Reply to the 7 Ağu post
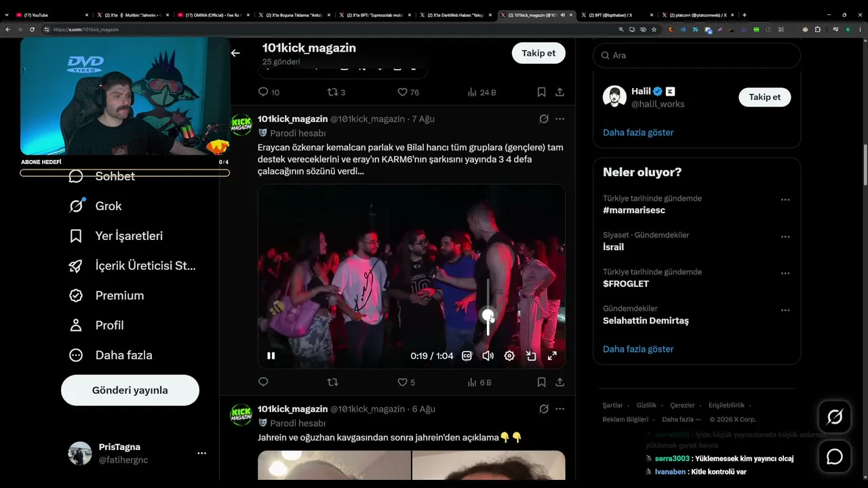868x488 pixels. click(x=264, y=382)
